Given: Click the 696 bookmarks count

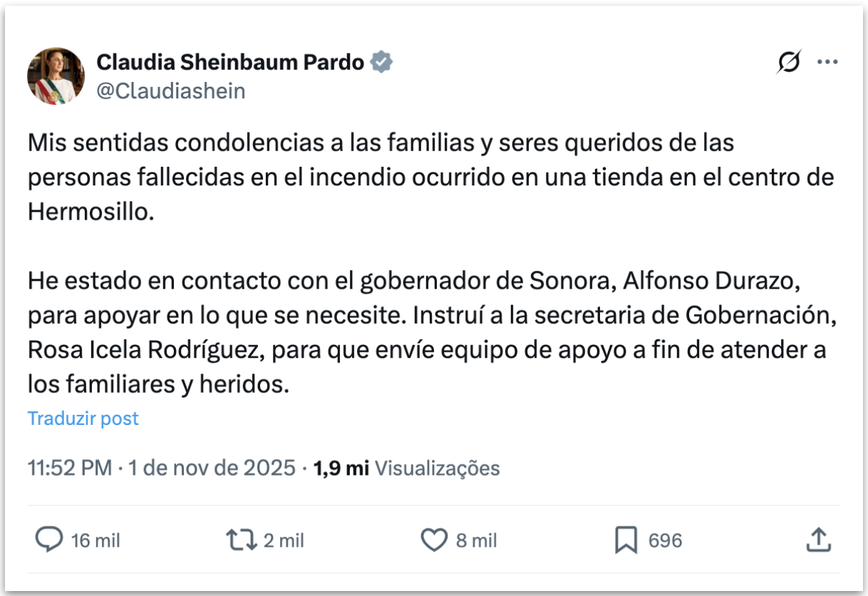Looking at the screenshot, I should point(665,541).
